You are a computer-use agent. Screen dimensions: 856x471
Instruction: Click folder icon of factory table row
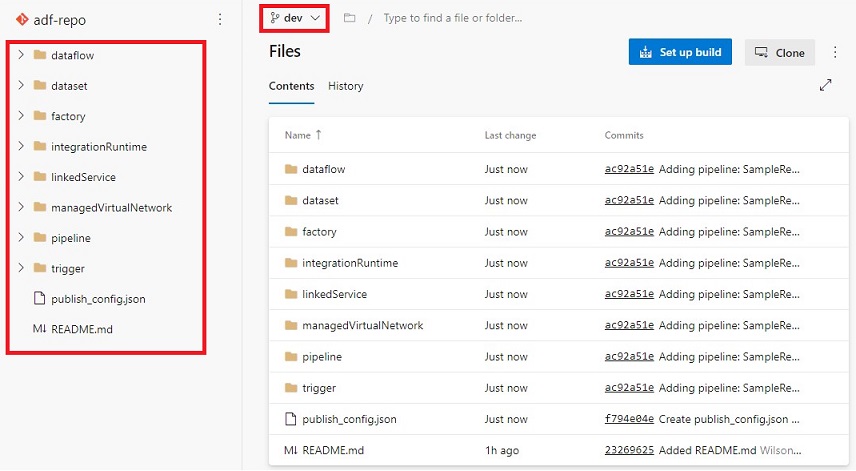coord(291,231)
